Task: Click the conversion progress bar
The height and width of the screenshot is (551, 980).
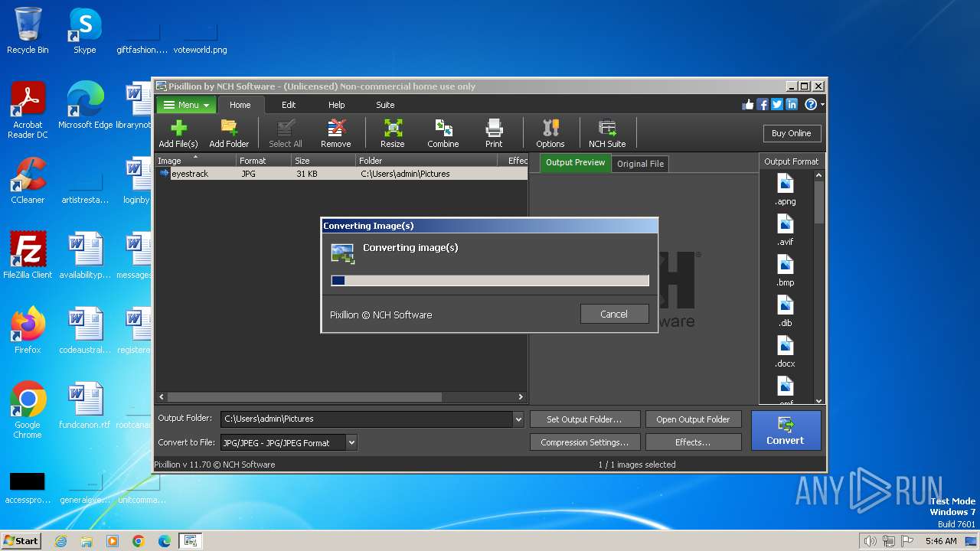Action: (490, 281)
